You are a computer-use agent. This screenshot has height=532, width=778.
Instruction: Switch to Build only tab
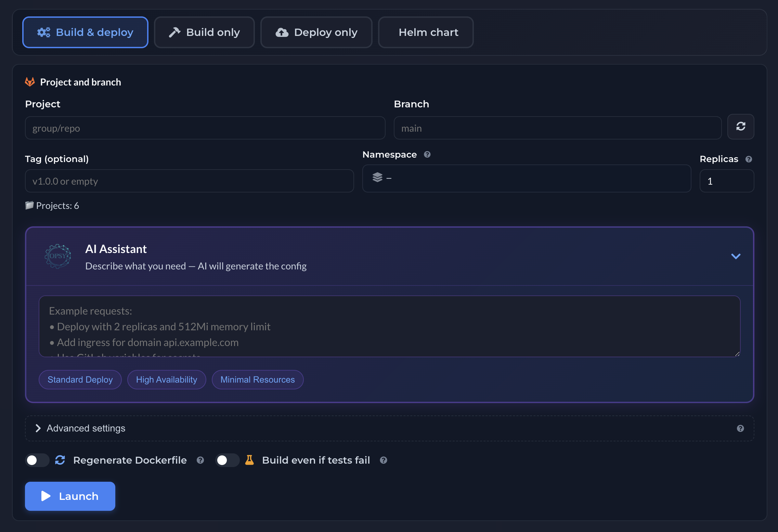[x=204, y=32]
